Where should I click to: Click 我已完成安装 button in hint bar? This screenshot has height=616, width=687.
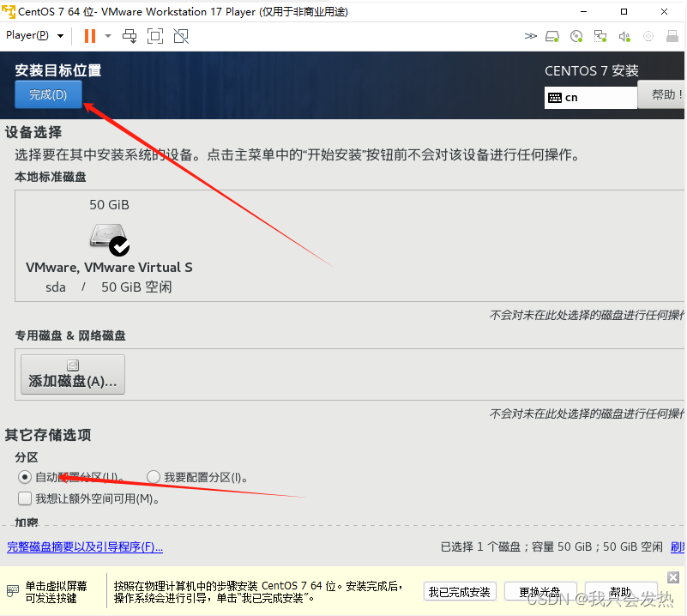coord(459,592)
